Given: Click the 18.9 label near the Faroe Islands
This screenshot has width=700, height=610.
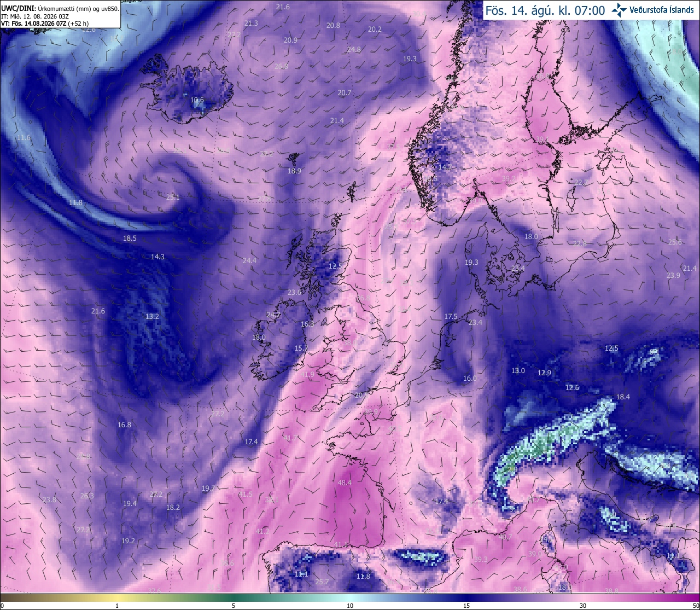Looking at the screenshot, I should [x=294, y=171].
